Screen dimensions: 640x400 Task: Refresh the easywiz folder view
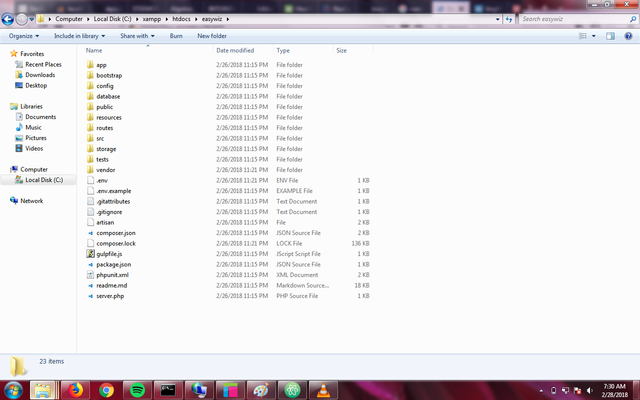(x=509, y=19)
